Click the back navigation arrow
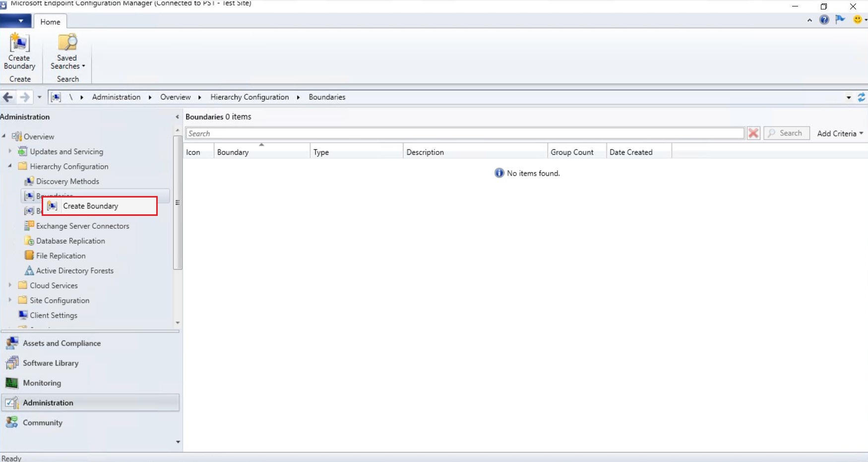 (8, 97)
